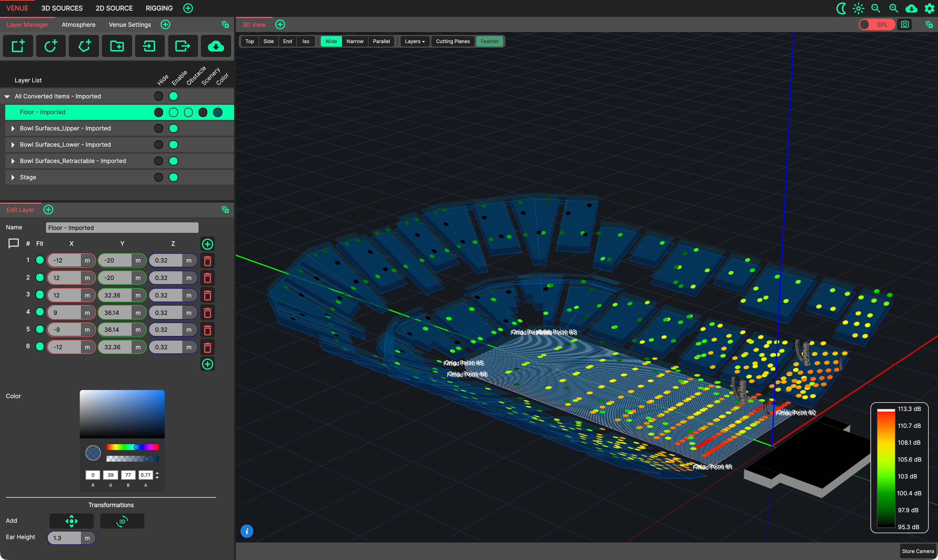Open the blue info icon in 3D view
The image size is (938, 560).
point(247,531)
